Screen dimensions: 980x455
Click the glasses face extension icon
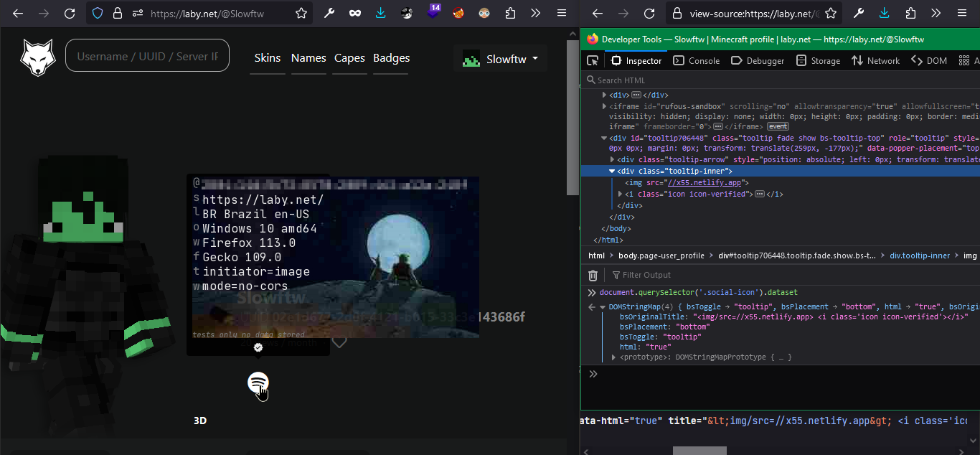[x=484, y=13]
